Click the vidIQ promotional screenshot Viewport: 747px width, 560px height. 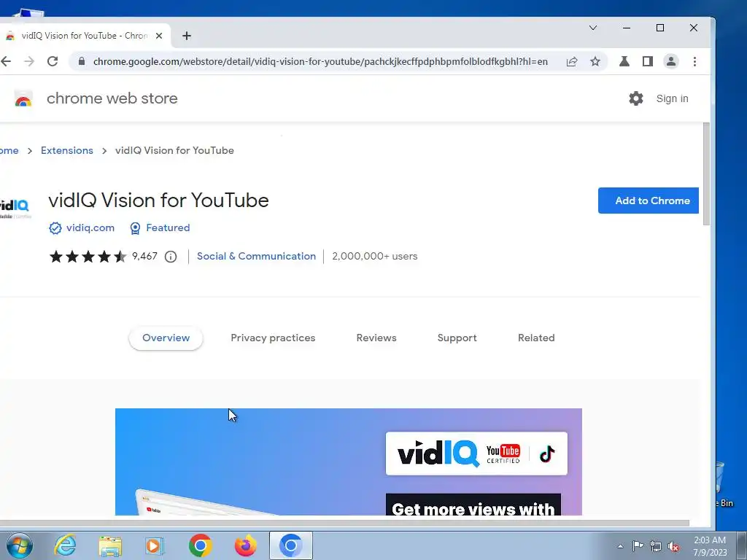pos(349,462)
